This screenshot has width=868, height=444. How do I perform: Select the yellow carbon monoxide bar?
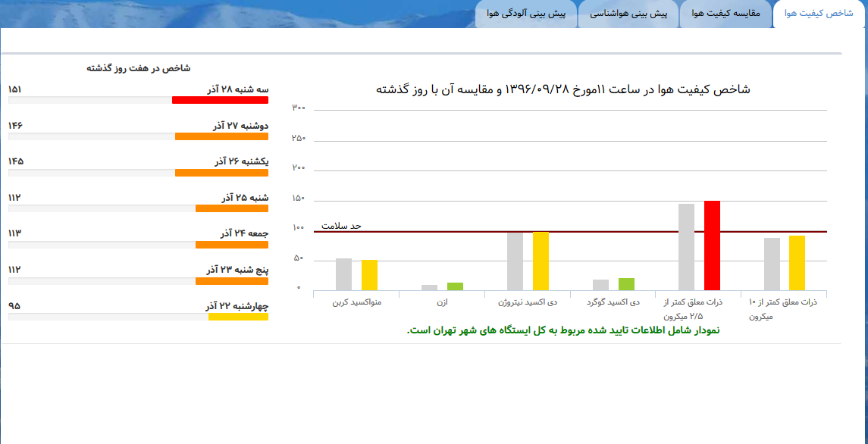[x=369, y=275]
